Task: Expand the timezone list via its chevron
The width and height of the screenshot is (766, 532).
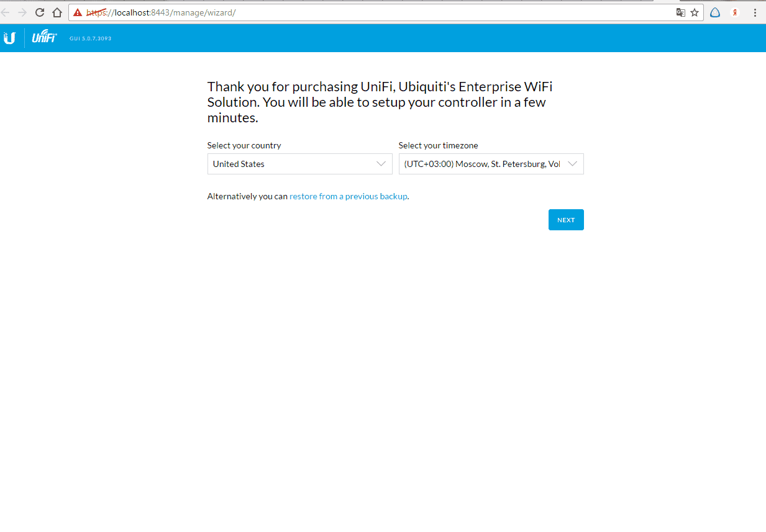Action: [x=573, y=164]
